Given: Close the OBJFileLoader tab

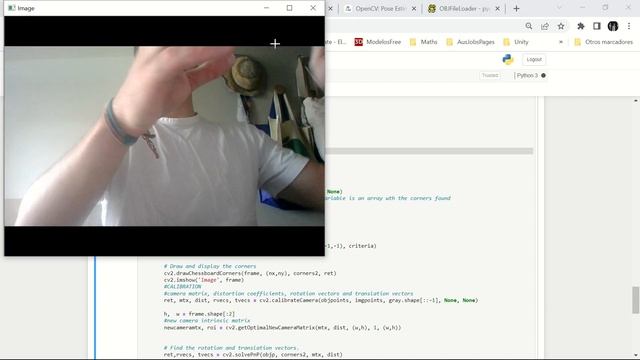Looking at the screenshot, I should [x=497, y=9].
